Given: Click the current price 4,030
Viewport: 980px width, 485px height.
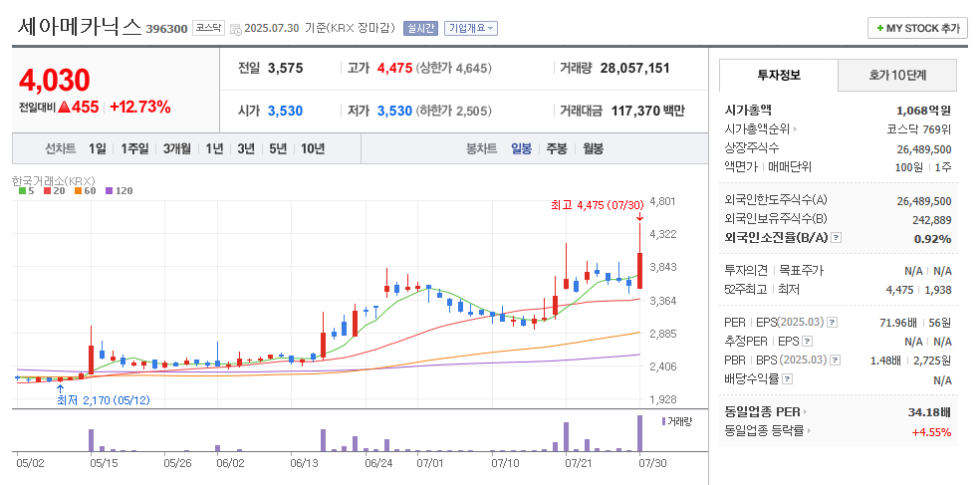Looking at the screenshot, I should point(55,80).
